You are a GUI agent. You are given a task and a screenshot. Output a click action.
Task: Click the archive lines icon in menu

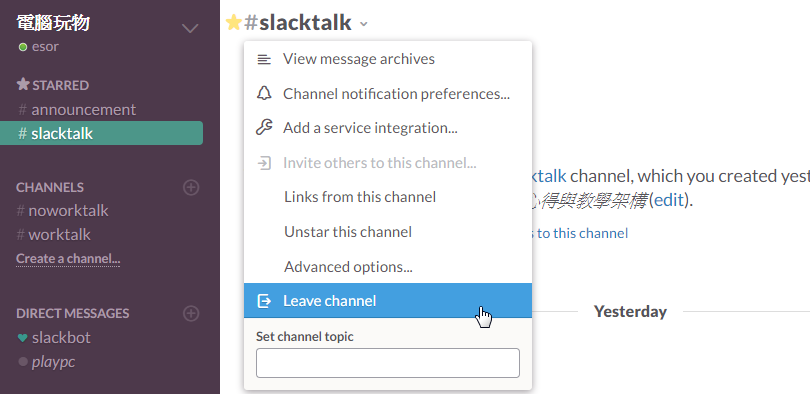264,59
